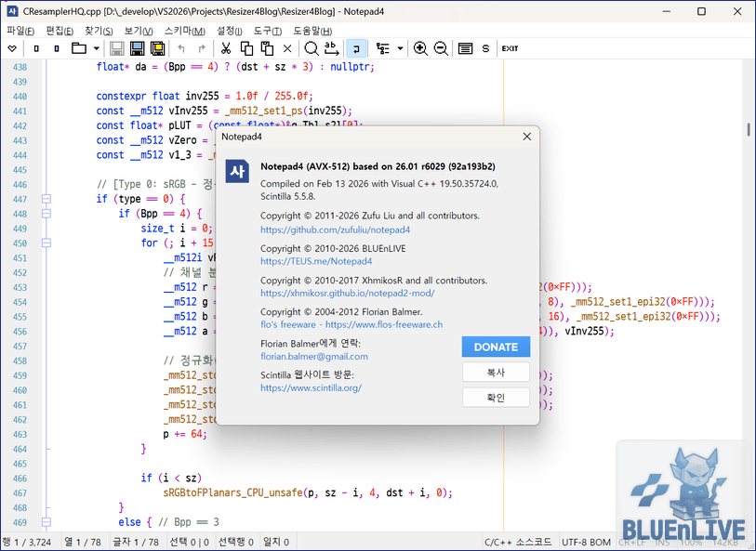Toggle the word wrap toolbar button
This screenshot has width=756, height=551.
point(356,48)
